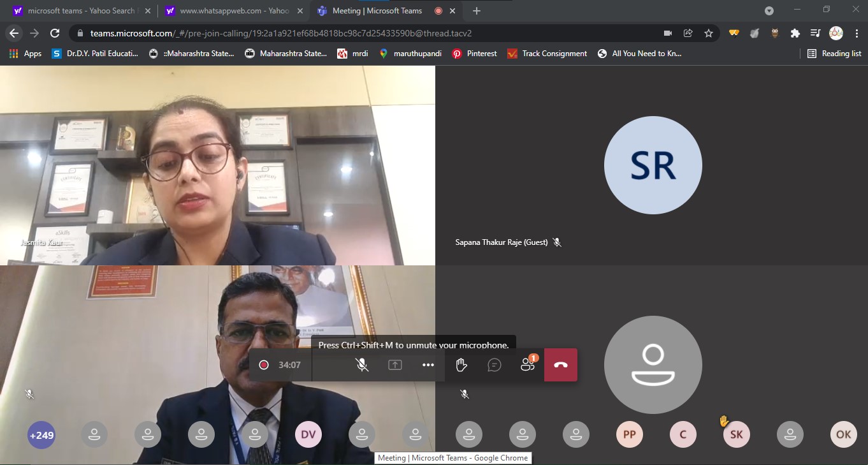Open the maruthupandi maps bookmark
The height and width of the screenshot is (465, 868).
tap(410, 54)
